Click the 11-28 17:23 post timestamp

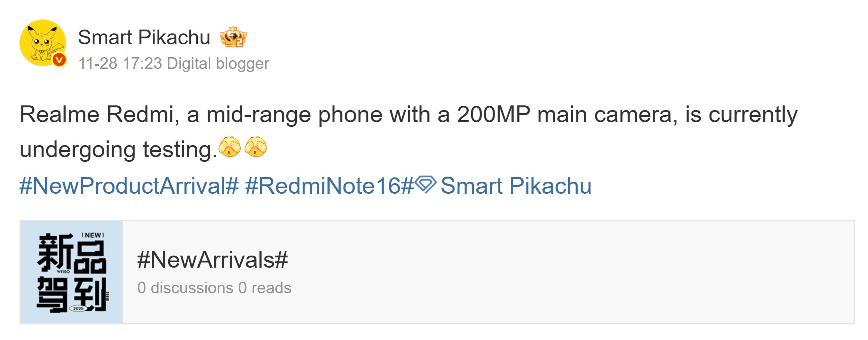click(120, 63)
